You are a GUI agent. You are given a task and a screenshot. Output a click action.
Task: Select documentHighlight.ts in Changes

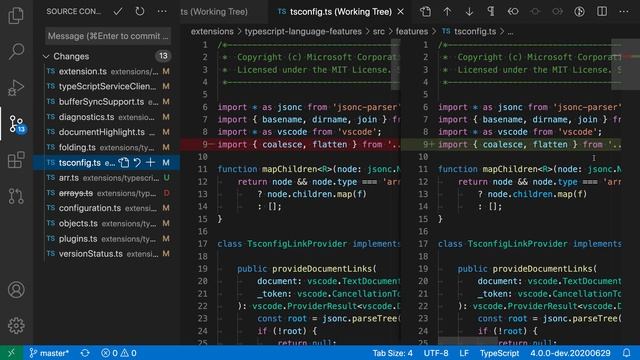(x=107, y=132)
